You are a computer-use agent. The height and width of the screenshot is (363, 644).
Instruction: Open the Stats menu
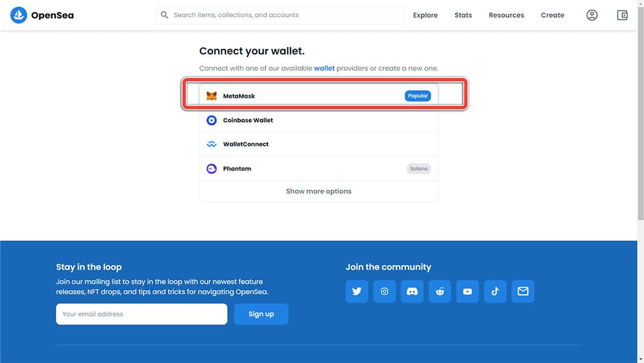coord(463,15)
